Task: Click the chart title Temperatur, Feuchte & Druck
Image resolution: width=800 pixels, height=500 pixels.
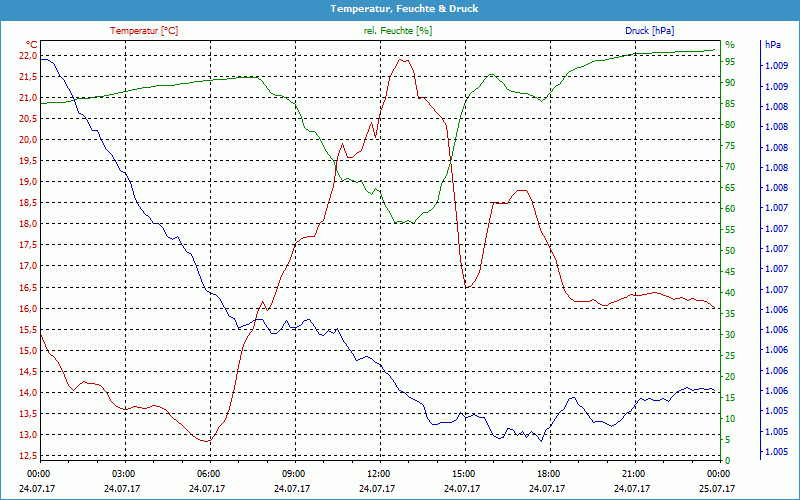Action: pyautogui.click(x=400, y=8)
